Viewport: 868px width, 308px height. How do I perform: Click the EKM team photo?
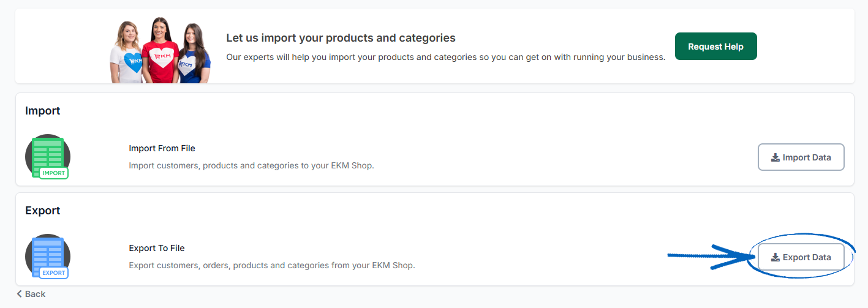(x=160, y=51)
